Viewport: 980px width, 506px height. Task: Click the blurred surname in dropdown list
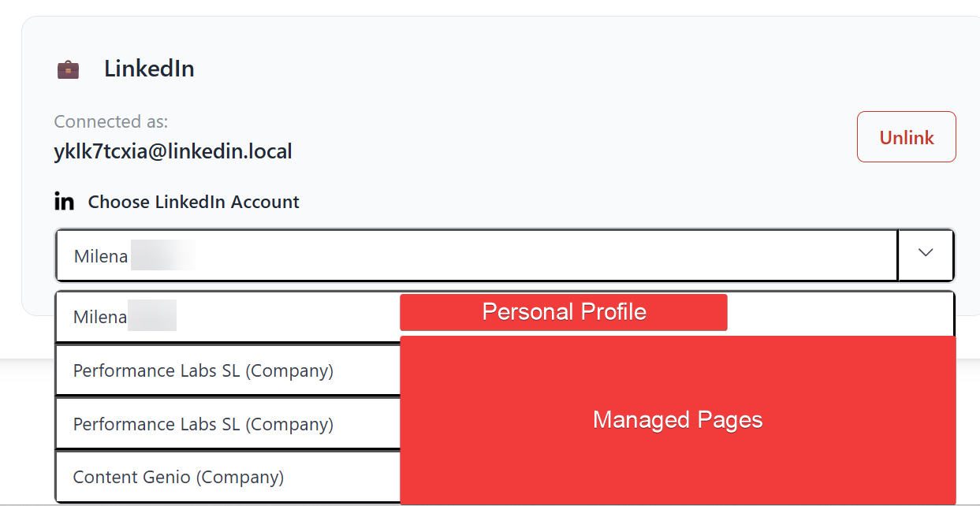tap(152, 317)
